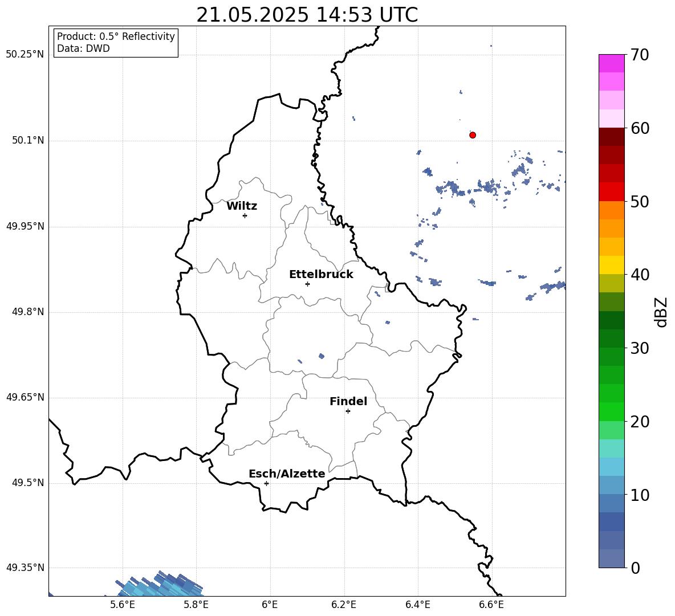
Task: Click the Wiltz station label
Action: [x=242, y=206]
